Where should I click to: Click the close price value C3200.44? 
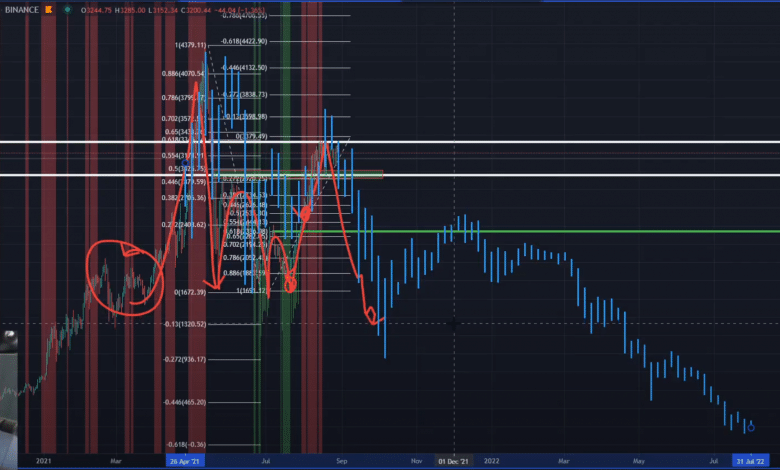tap(195, 10)
